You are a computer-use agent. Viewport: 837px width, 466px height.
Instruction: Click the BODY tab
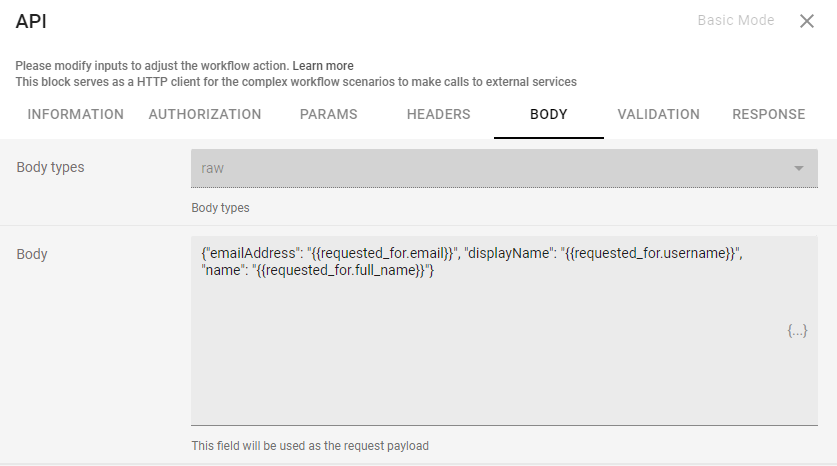click(x=549, y=114)
